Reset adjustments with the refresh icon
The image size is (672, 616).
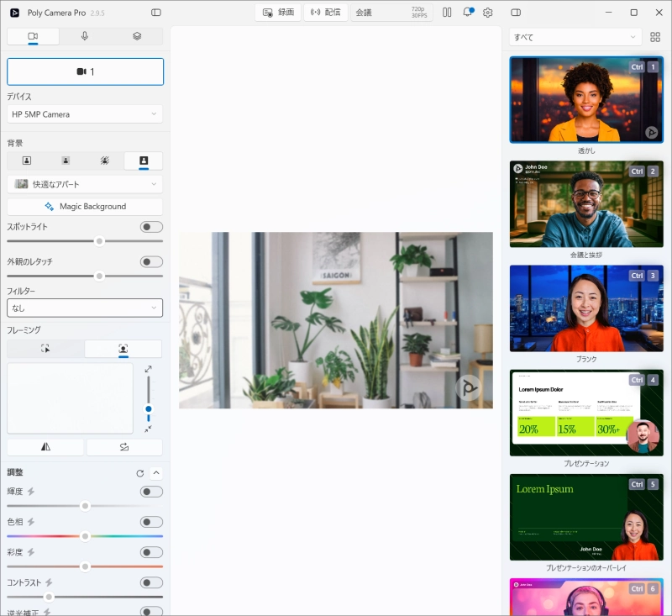point(140,473)
